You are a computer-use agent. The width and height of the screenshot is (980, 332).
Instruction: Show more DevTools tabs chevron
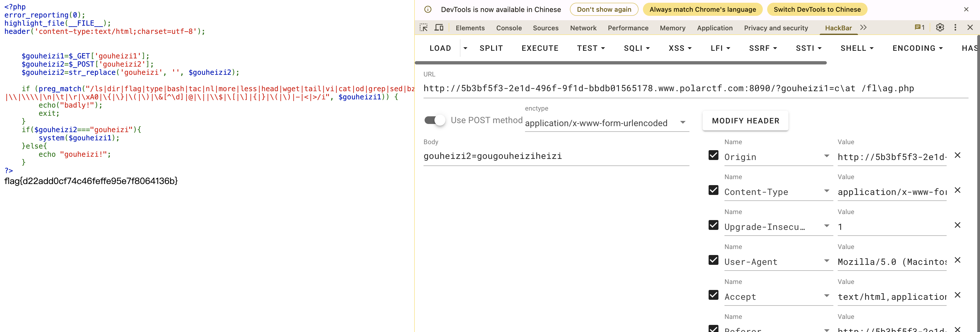[863, 28]
